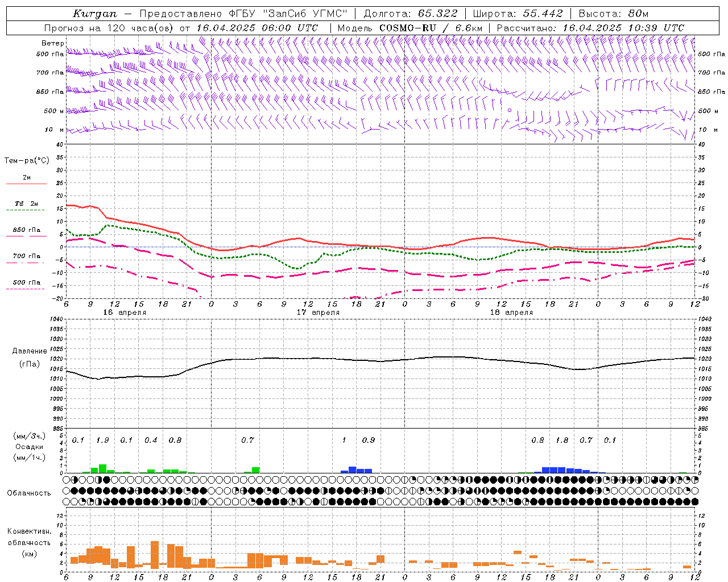Screen dimensions: 728x582
Task: Click the Ветер wind panel label
Action: pos(52,43)
